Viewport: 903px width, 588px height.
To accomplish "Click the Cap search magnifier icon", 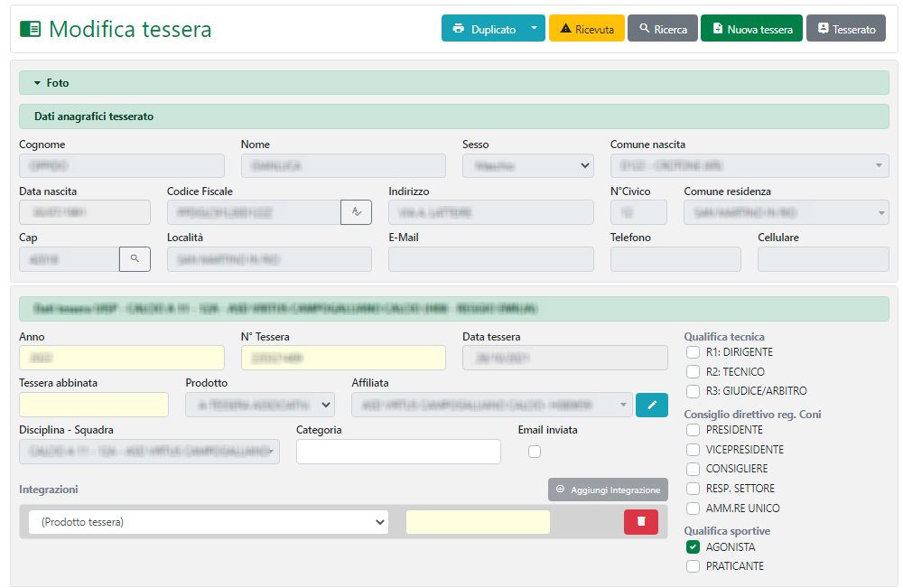I will tap(135, 259).
